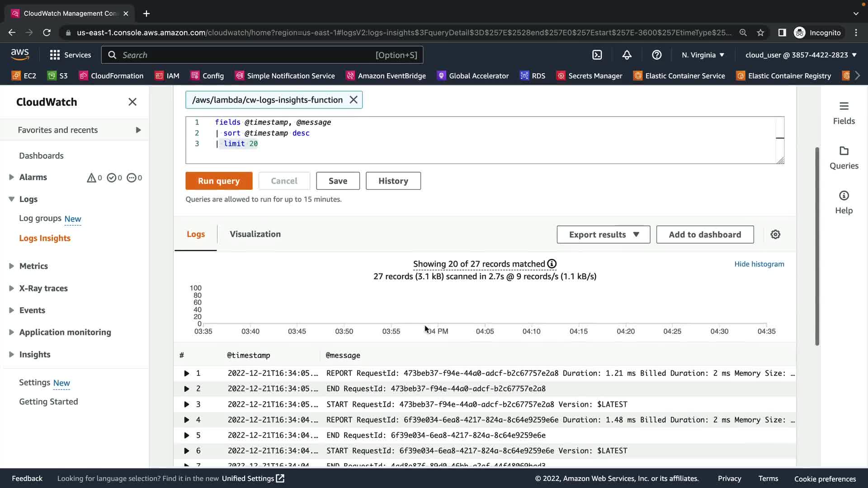Open the N. Virginia region dropdown
The width and height of the screenshot is (868, 488).
click(x=703, y=55)
